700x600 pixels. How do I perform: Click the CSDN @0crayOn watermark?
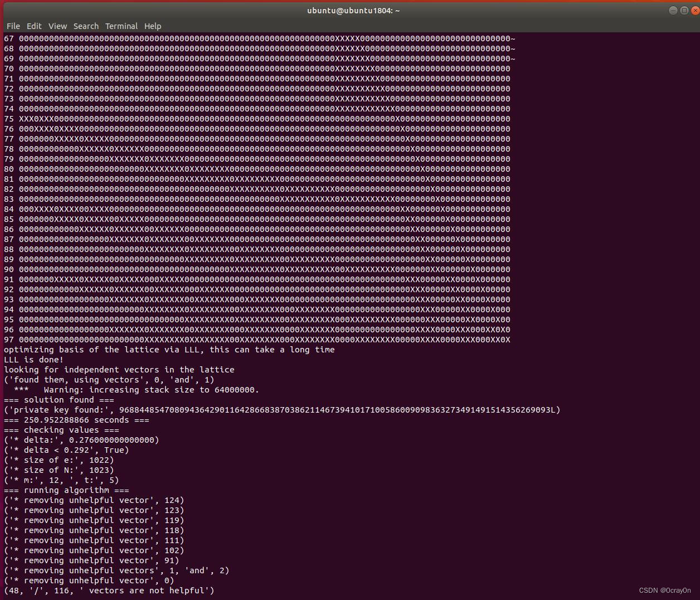664,590
